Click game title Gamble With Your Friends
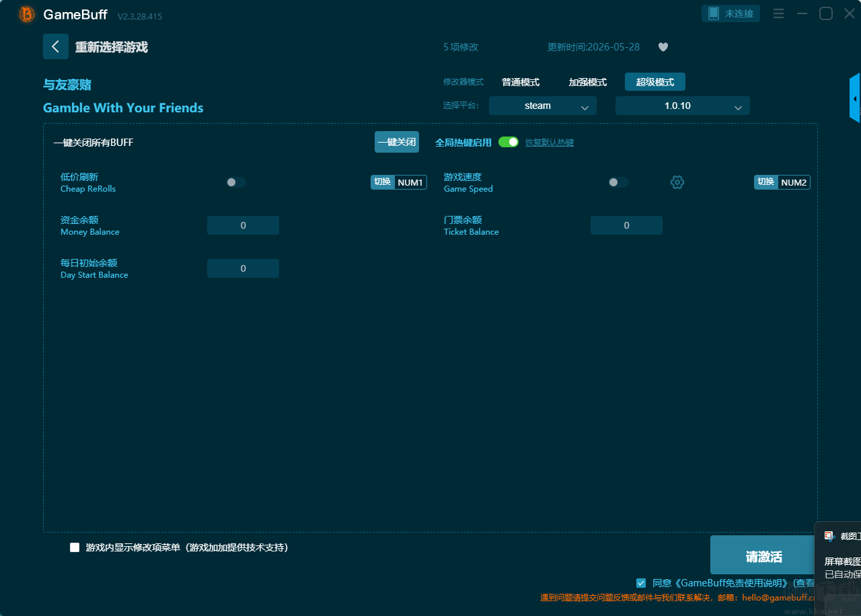861x616 pixels. click(123, 108)
